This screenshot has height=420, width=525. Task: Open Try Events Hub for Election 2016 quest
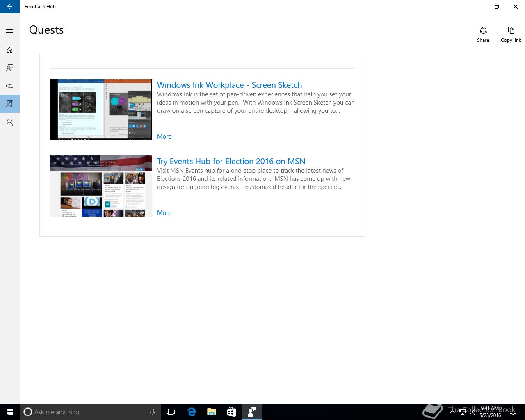[x=231, y=161]
